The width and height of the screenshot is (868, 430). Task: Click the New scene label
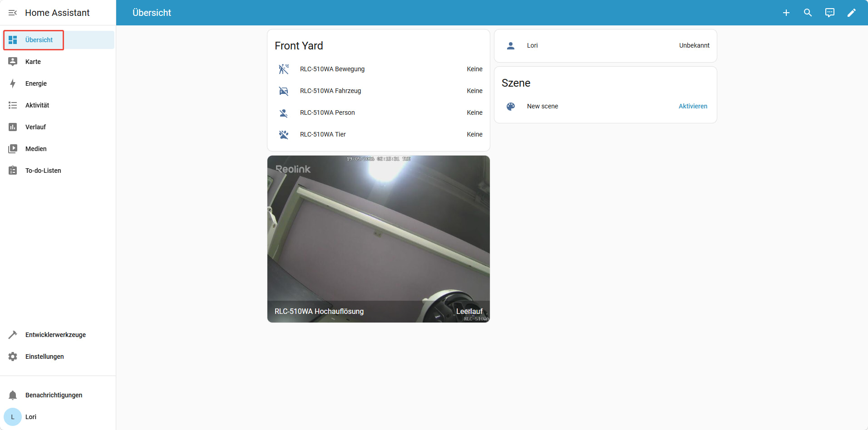(x=542, y=106)
